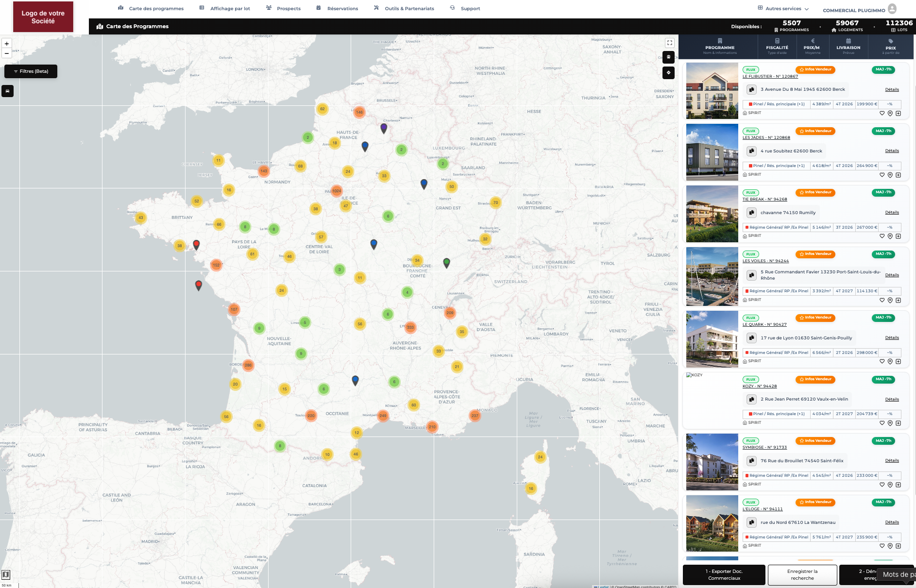Favorite the TIE BREAK program using its heart icon
Image resolution: width=916 pixels, height=588 pixels.
882,236
